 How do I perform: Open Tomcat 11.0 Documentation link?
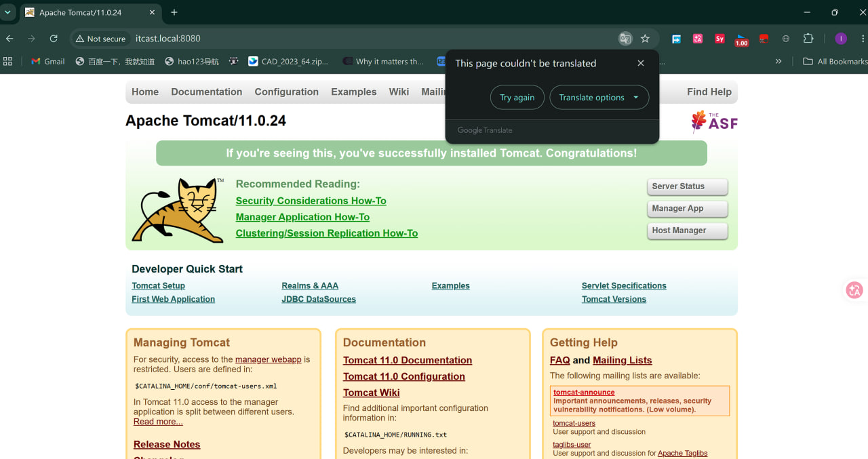click(x=408, y=360)
